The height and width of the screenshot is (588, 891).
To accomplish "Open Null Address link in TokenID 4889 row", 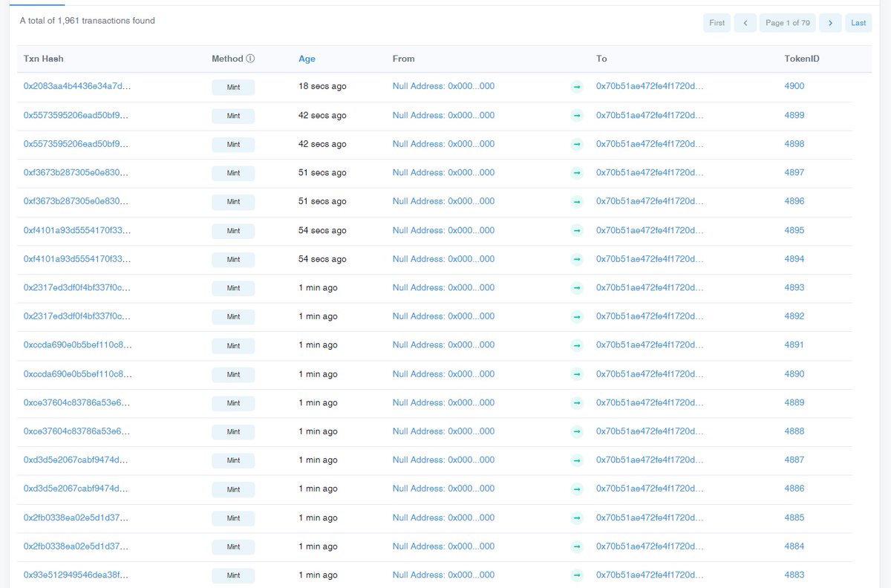I will coord(443,402).
